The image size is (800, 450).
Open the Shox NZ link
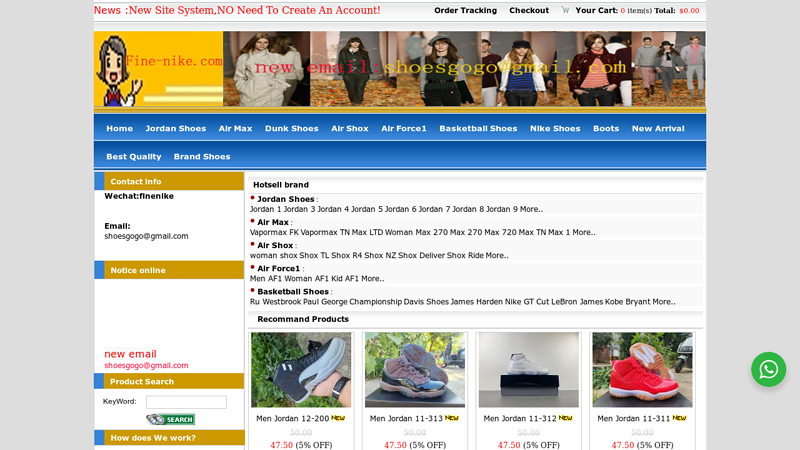point(380,255)
